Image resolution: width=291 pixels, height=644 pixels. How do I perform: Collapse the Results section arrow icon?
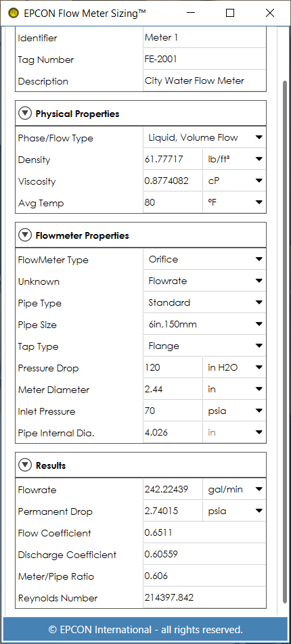click(25, 465)
